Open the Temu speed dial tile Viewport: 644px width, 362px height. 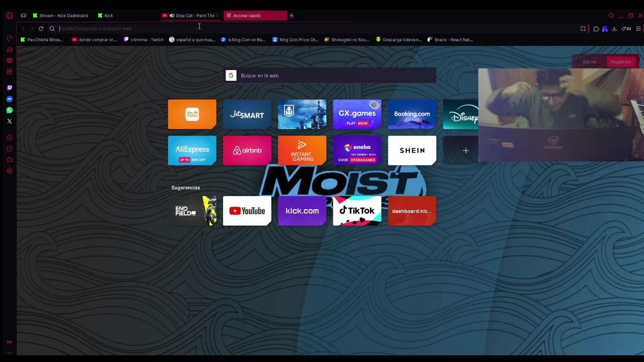pos(192,114)
